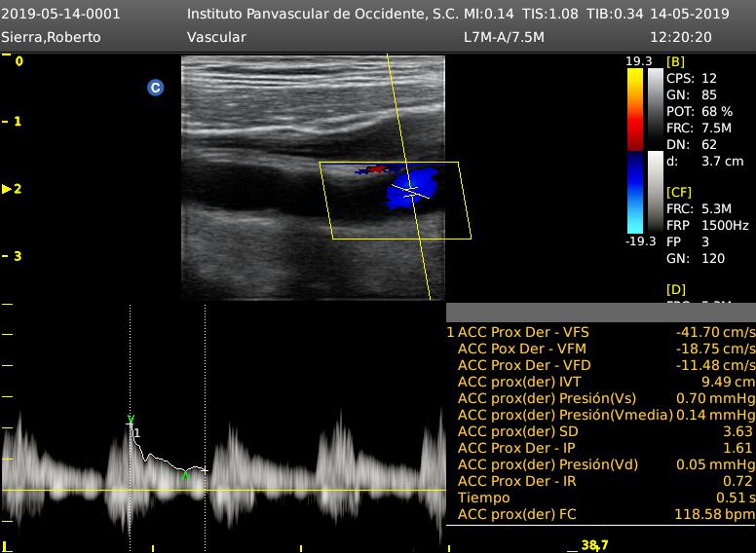Image resolution: width=756 pixels, height=553 pixels.
Task: Click the FP 3 parameter
Action: 688,241
